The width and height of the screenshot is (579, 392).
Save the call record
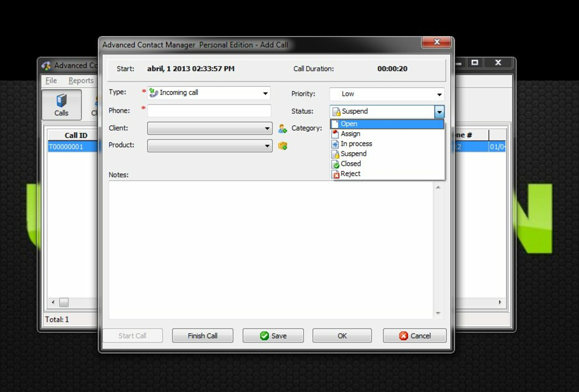coord(273,336)
